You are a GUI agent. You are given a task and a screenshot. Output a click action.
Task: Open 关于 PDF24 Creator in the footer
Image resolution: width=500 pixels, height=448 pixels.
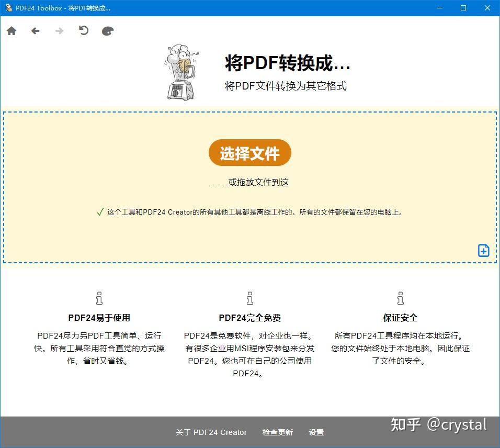pyautogui.click(x=211, y=432)
